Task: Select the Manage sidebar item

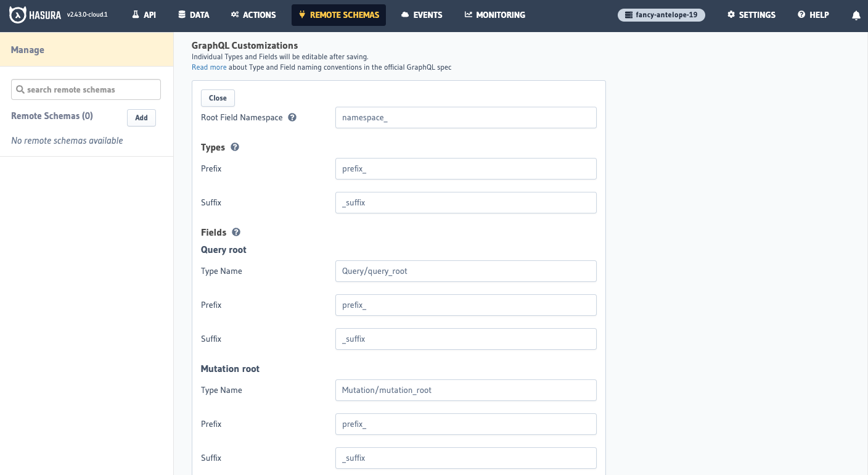Action: [28, 49]
